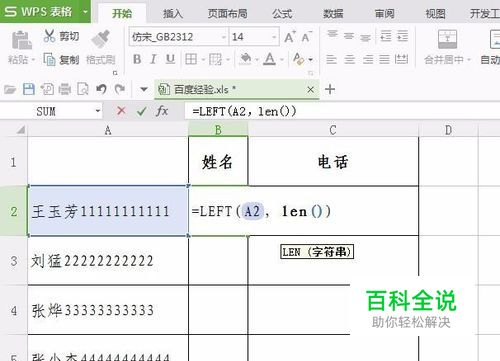Viewport: 500px width, 361px height.
Task: Expand fill color dropdown arrow
Action: click(x=257, y=60)
